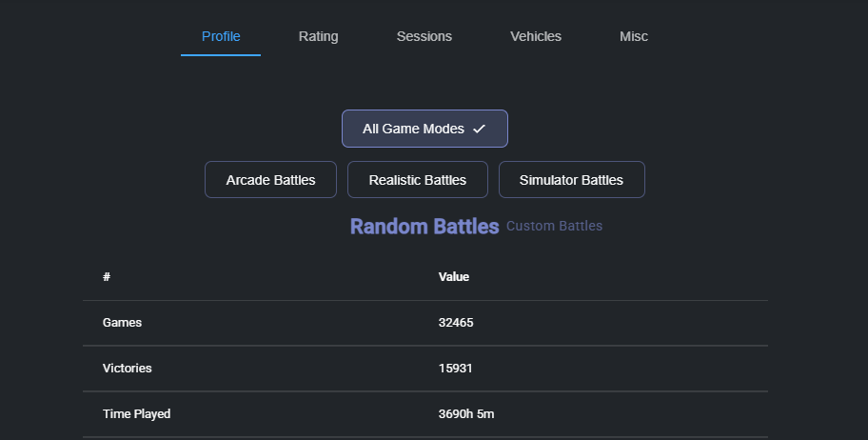Click the # column header

(x=107, y=277)
